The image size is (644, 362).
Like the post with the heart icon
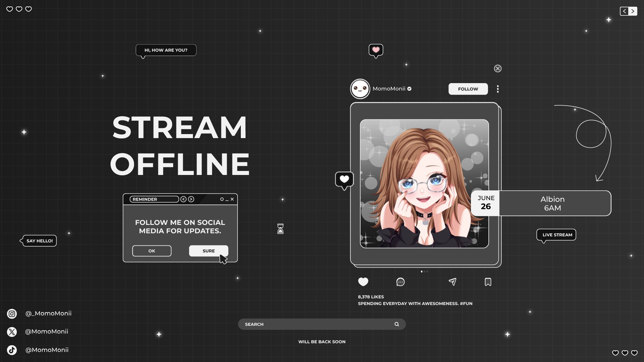pos(363,282)
